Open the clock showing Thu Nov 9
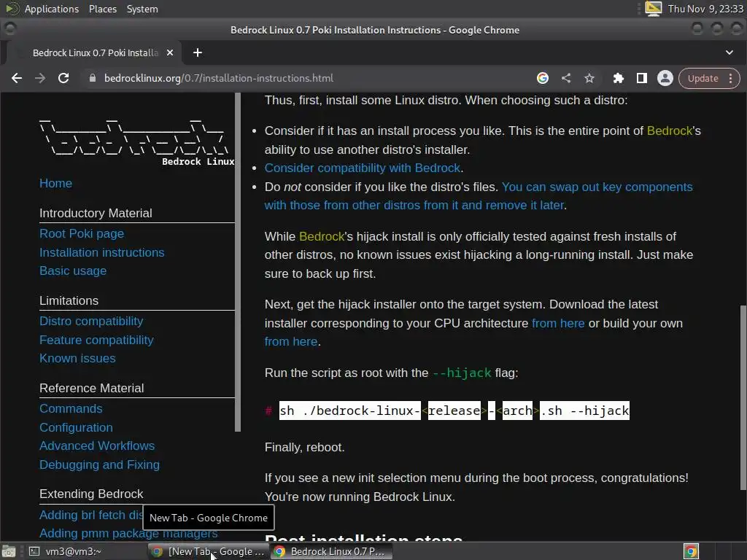 [x=705, y=9]
